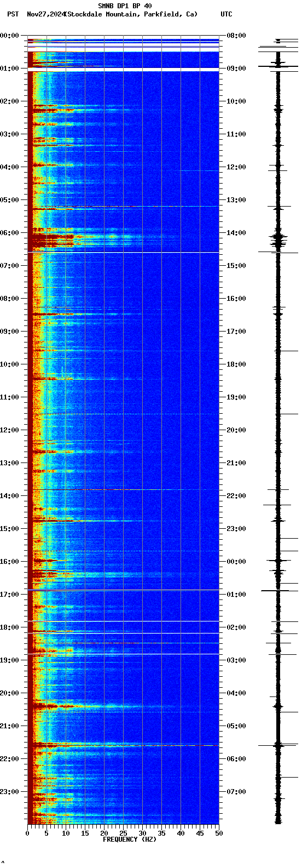Viewport: 302px width, 868px height.
Task: Click the date label 'Nov27,2024'
Action: point(45,14)
